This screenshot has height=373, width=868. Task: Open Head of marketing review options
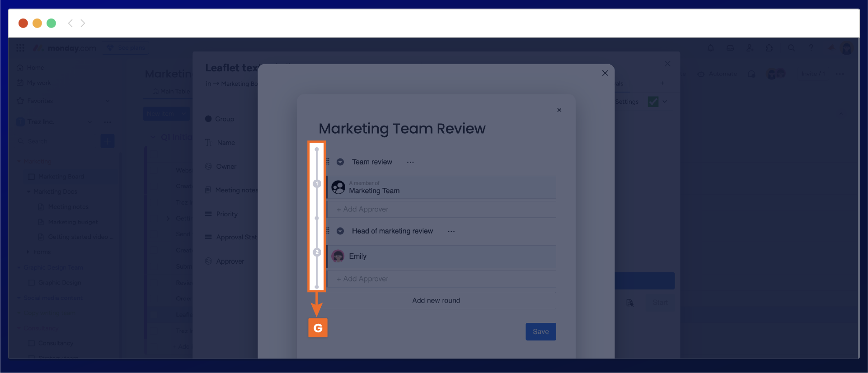pos(451,231)
